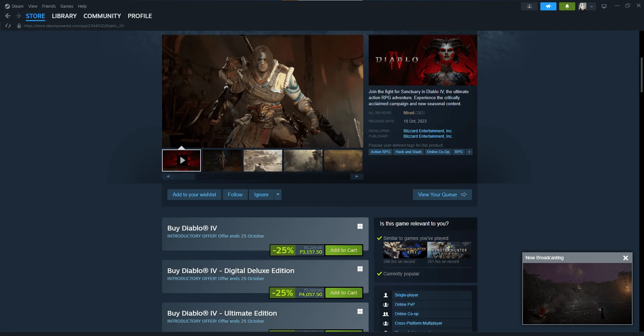Viewport: 644px width, 336px height.
Task: Open the View menu
Action: click(x=33, y=6)
